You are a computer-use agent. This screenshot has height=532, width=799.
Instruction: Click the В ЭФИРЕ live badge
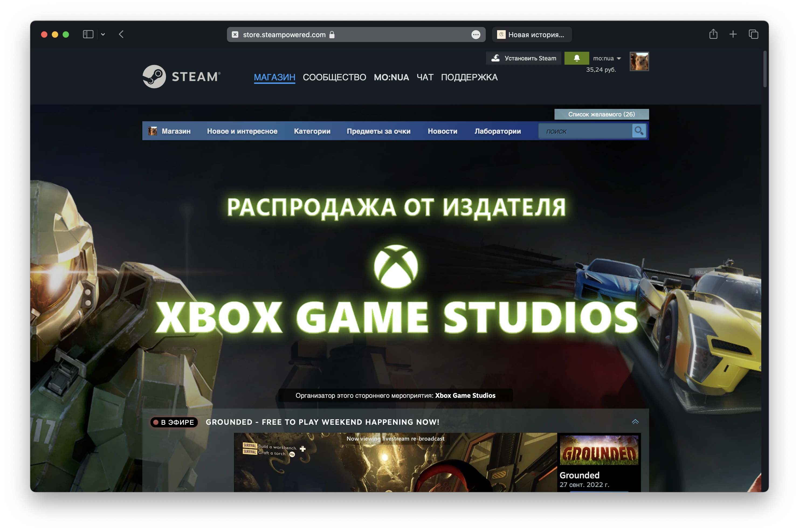174,422
